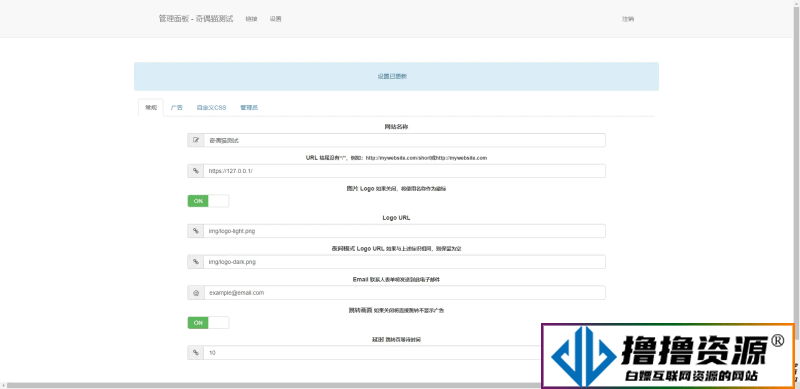Click the Logo URL field label
Image resolution: width=800 pixels, height=389 pixels.
point(396,217)
